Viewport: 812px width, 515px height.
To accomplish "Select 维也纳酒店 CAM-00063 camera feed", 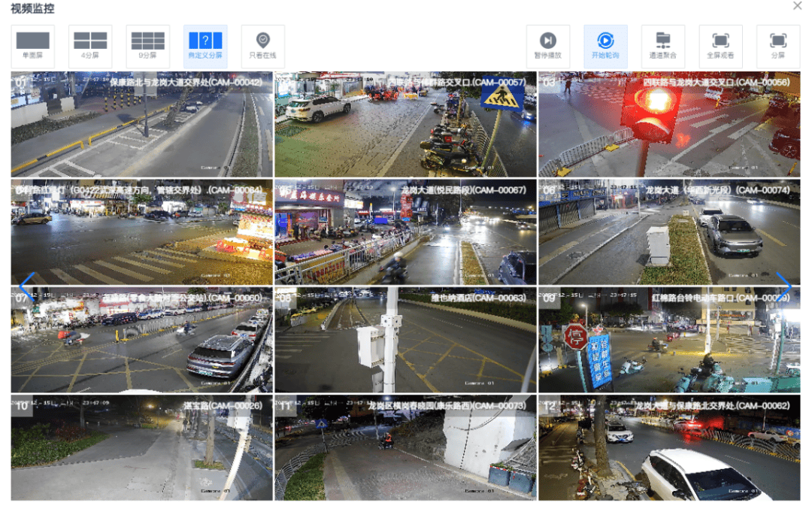I will tap(405, 340).
